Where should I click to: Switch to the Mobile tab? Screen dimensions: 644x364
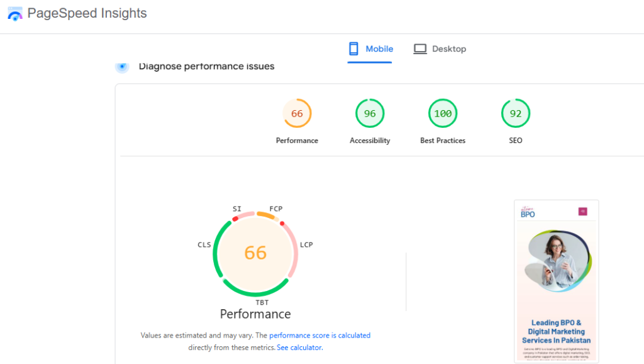370,49
